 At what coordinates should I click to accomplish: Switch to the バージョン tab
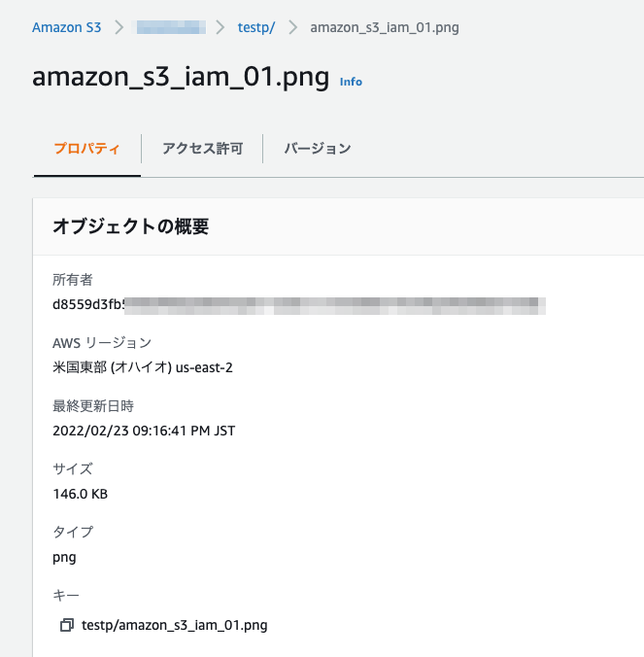click(x=318, y=149)
